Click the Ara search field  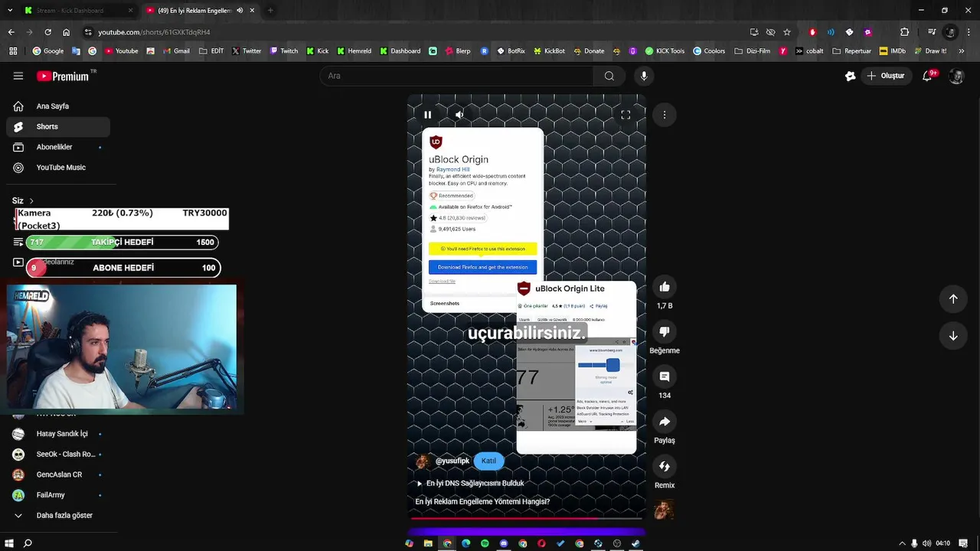pos(456,76)
